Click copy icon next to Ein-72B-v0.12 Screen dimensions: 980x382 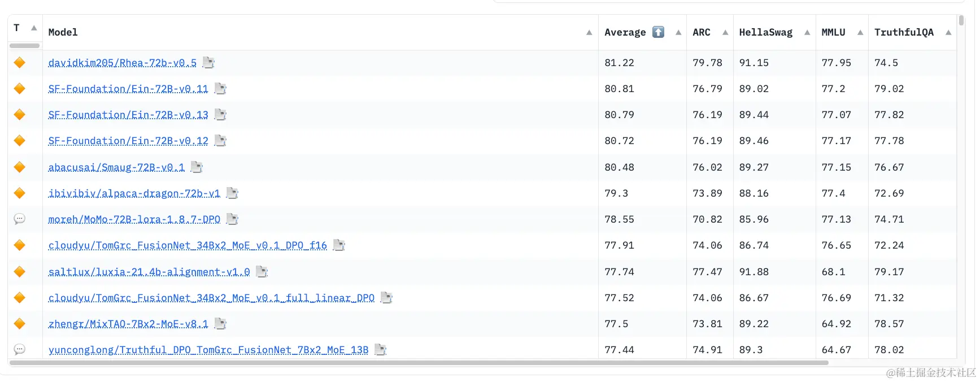220,141
